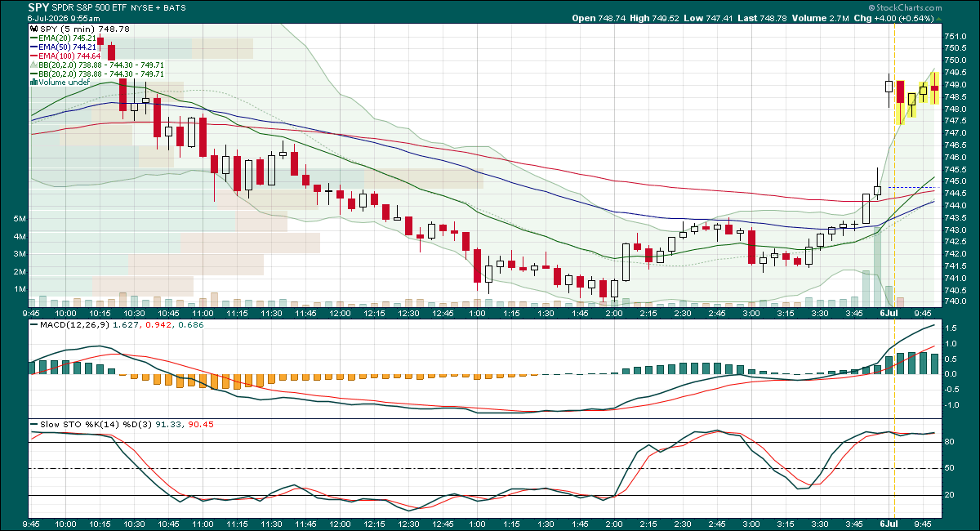Screen dimensions: 980x531
Task: Click the green EMA(20) line swatch
Action: tap(34, 38)
